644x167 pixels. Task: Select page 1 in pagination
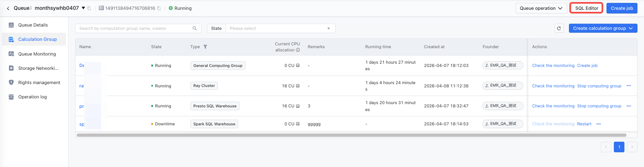[619, 147]
